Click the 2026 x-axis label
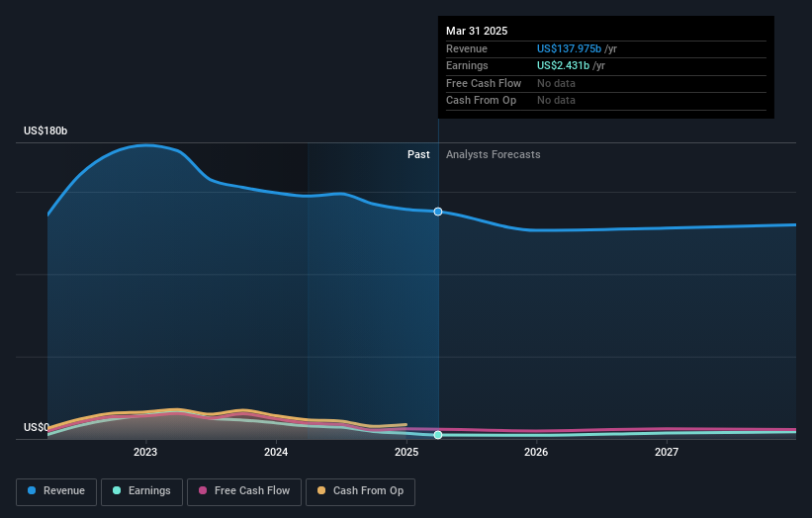This screenshot has height=518, width=812. (x=536, y=453)
